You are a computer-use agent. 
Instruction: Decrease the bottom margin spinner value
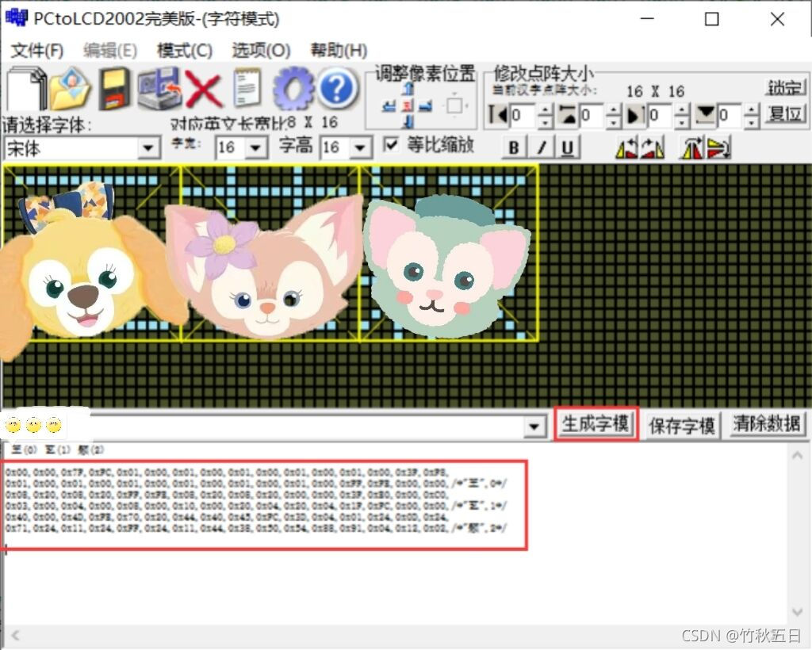tap(752, 122)
